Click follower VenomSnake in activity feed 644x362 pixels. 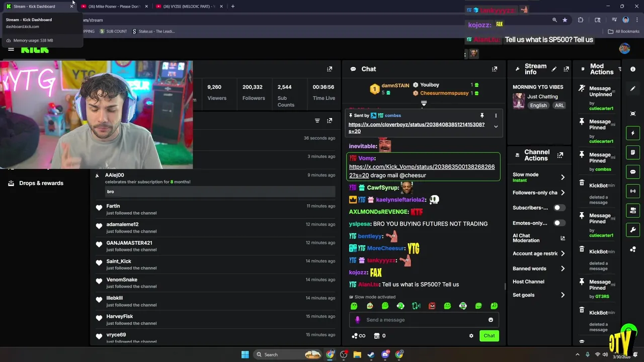pyautogui.click(x=122, y=280)
